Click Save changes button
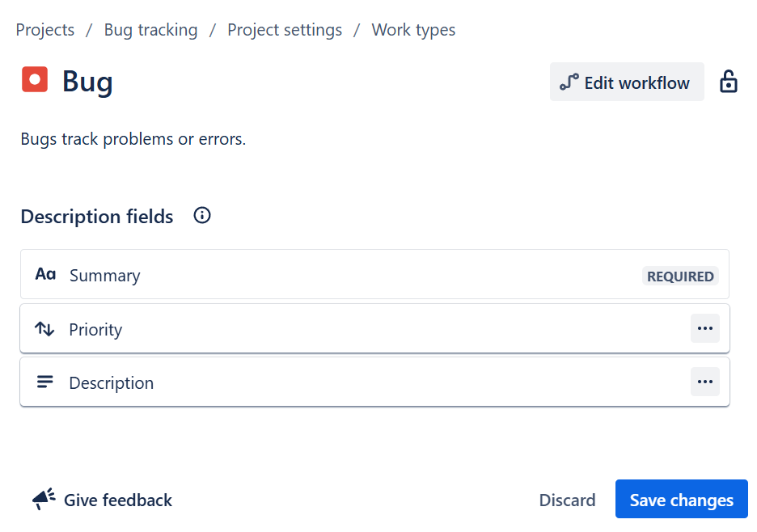 click(x=681, y=499)
